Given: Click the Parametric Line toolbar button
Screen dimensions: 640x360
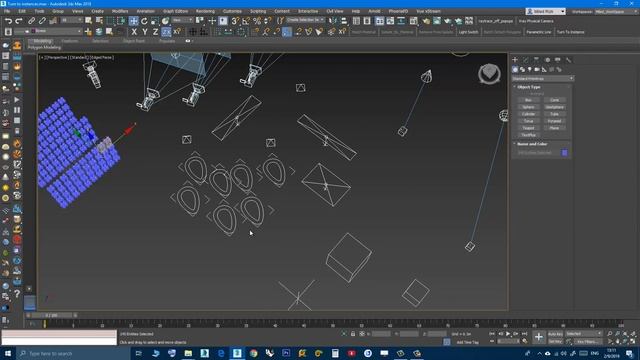Looking at the screenshot, I should 538,32.
